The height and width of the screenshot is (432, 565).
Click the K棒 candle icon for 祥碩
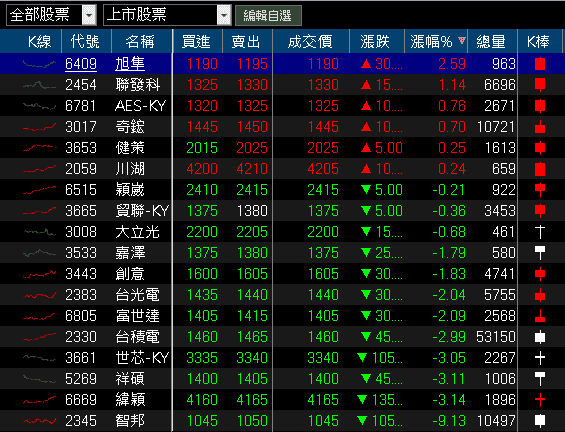pyautogui.click(x=540, y=379)
